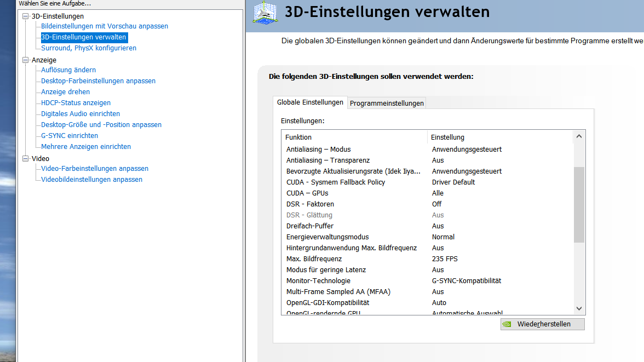Click the G-SYNC-Kompatibilität value
This screenshot has height=362, width=644.
tap(467, 281)
